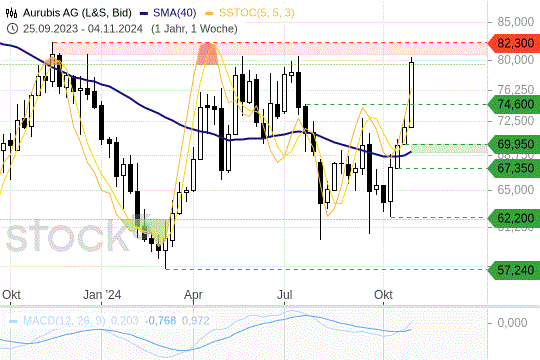Click the red shaded stochastic overbought area

coord(207,54)
